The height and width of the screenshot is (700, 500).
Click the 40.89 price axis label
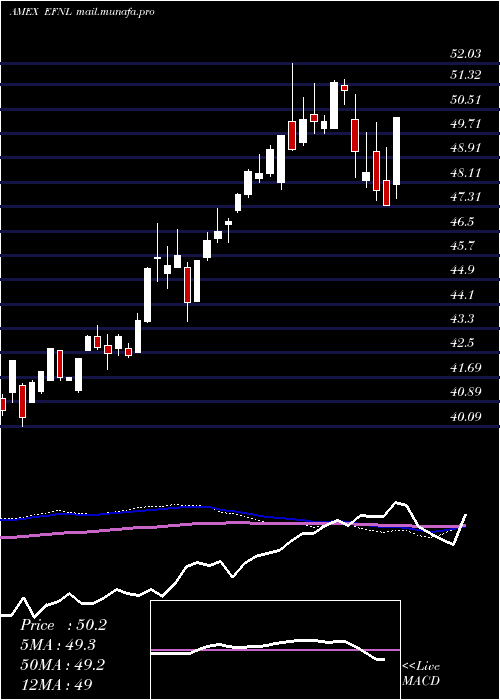click(466, 392)
